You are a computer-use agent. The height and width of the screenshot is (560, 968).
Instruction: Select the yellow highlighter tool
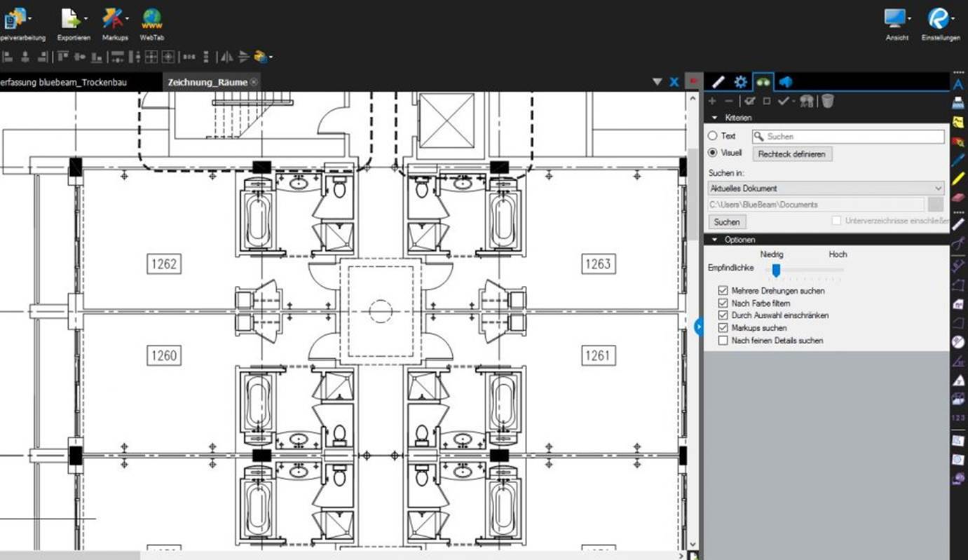[958, 179]
